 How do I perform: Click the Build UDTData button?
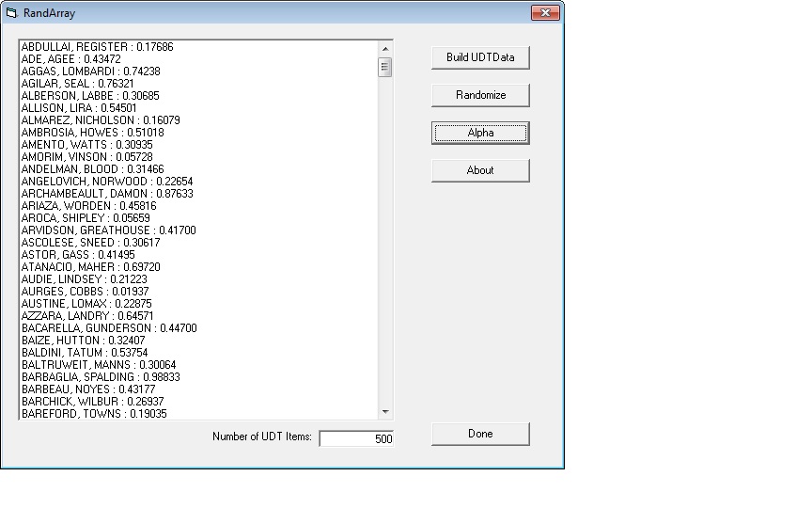(x=480, y=57)
